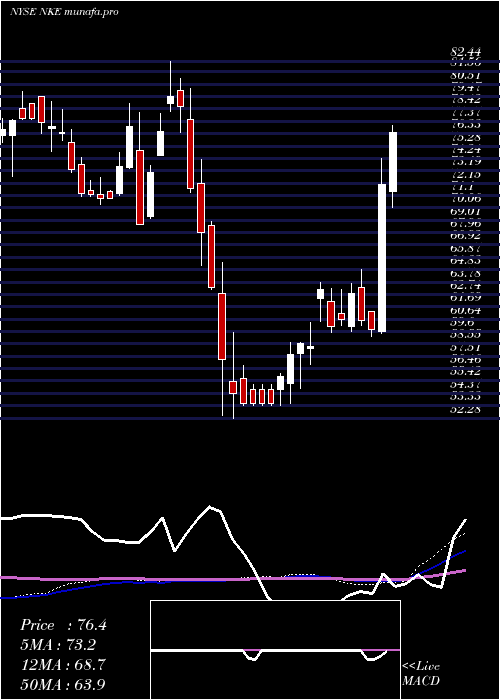The height and width of the screenshot is (700, 500).
Task: Click the MACD inset chart panel
Action: pyautogui.click(x=275, y=650)
